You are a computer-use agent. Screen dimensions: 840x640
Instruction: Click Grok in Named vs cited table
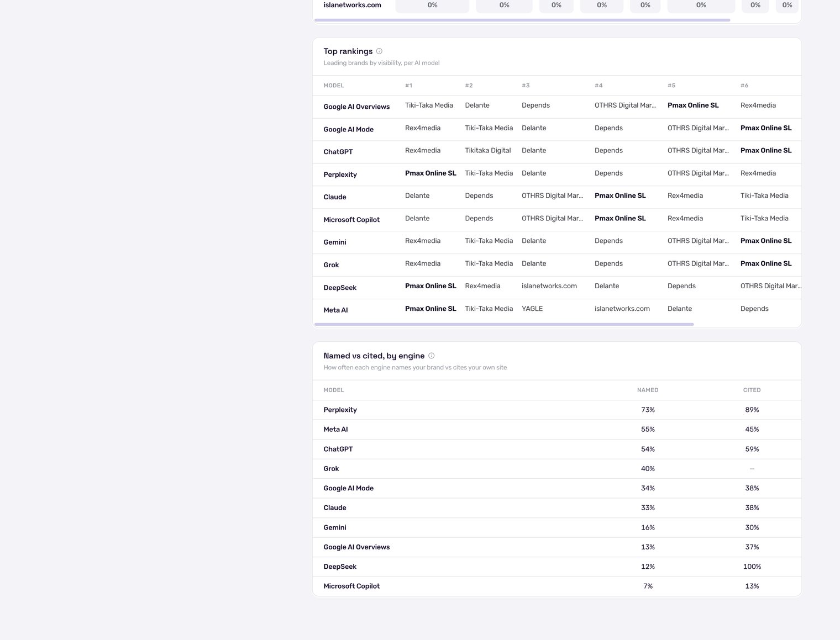[331, 468]
